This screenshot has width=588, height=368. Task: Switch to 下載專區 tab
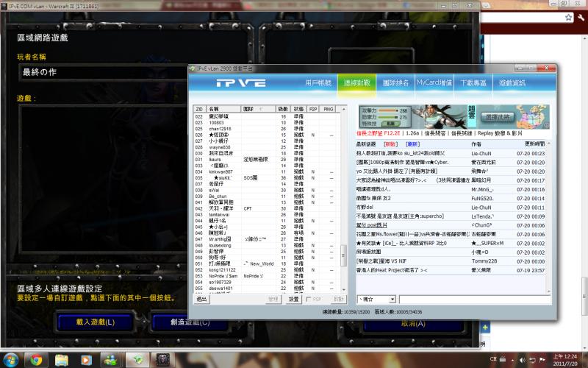(x=473, y=83)
